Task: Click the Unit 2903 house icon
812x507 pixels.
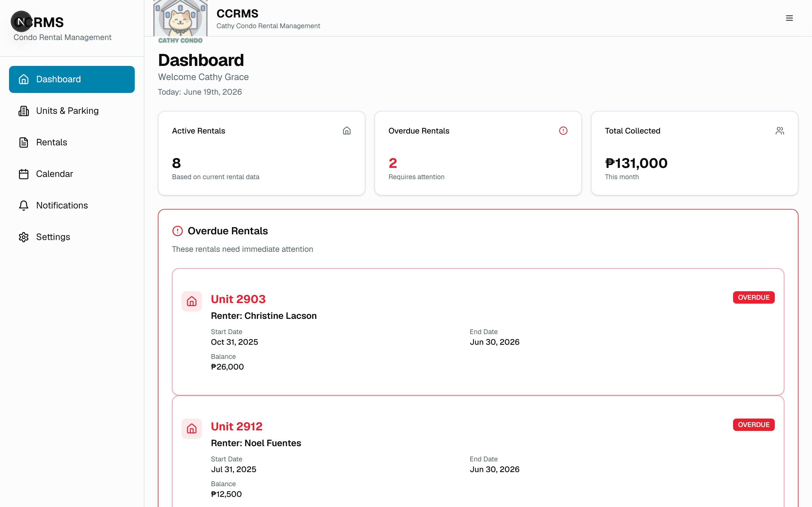Action: pos(192,301)
